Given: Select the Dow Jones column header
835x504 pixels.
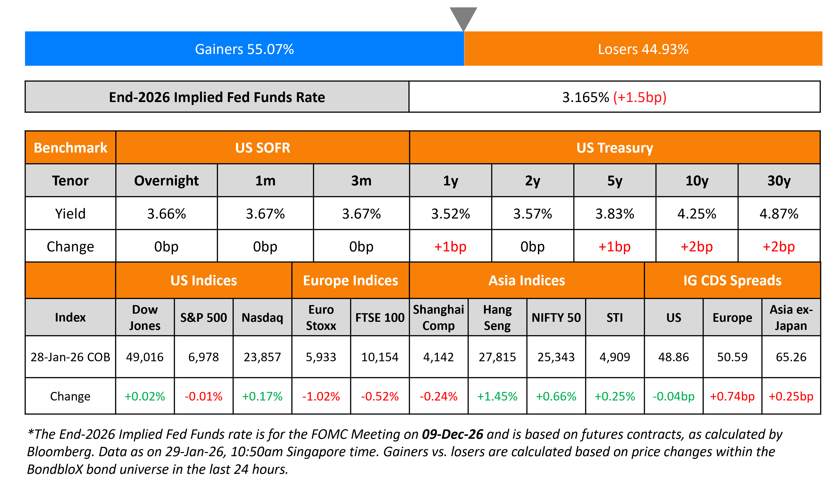Looking at the screenshot, I should pos(145,317).
